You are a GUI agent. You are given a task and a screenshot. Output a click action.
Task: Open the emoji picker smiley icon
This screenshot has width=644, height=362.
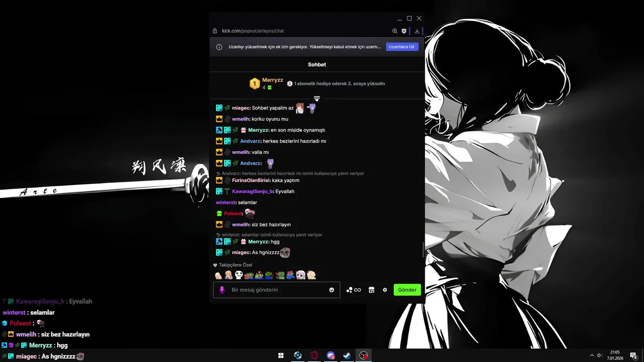click(332, 290)
